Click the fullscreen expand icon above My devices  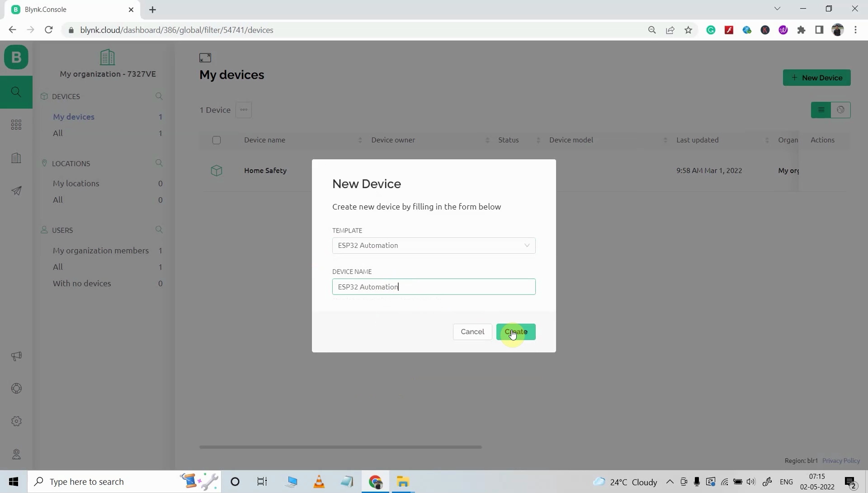(205, 57)
